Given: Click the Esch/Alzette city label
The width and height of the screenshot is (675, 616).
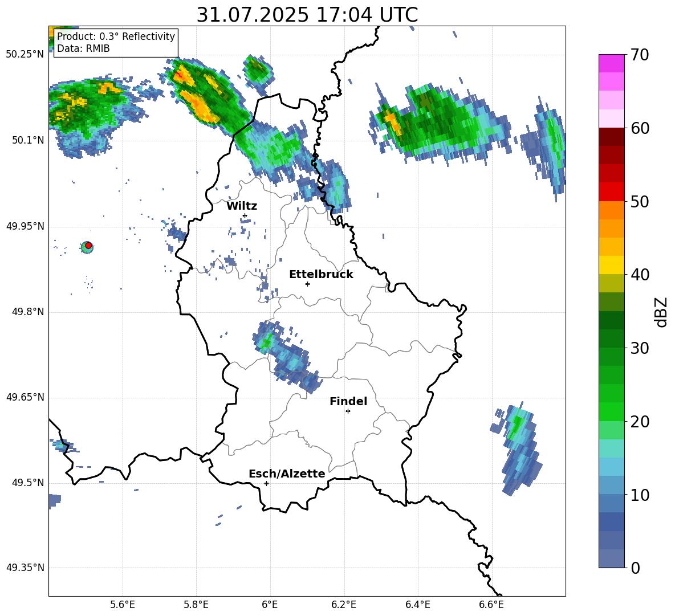Looking at the screenshot, I should (287, 474).
